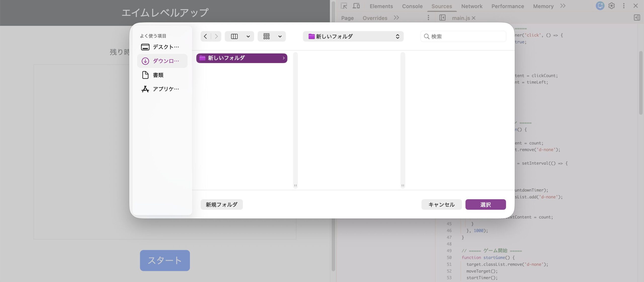Open the Console tab
The height and width of the screenshot is (282, 644).
[412, 6]
